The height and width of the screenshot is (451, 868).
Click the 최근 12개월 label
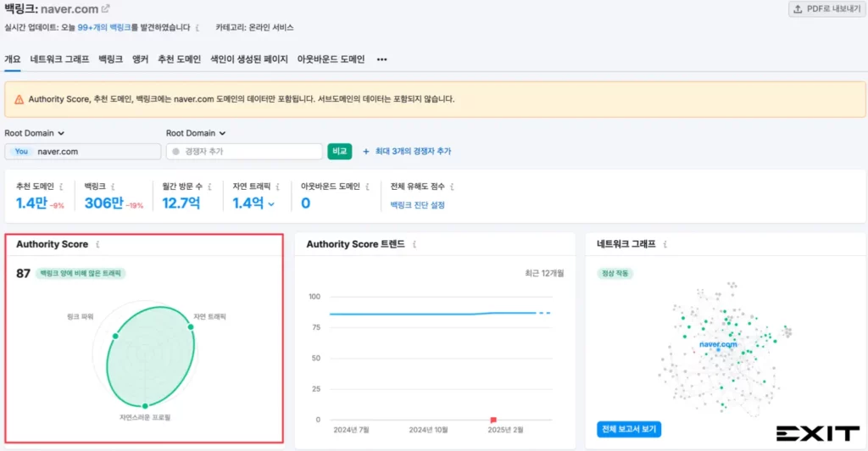click(544, 273)
